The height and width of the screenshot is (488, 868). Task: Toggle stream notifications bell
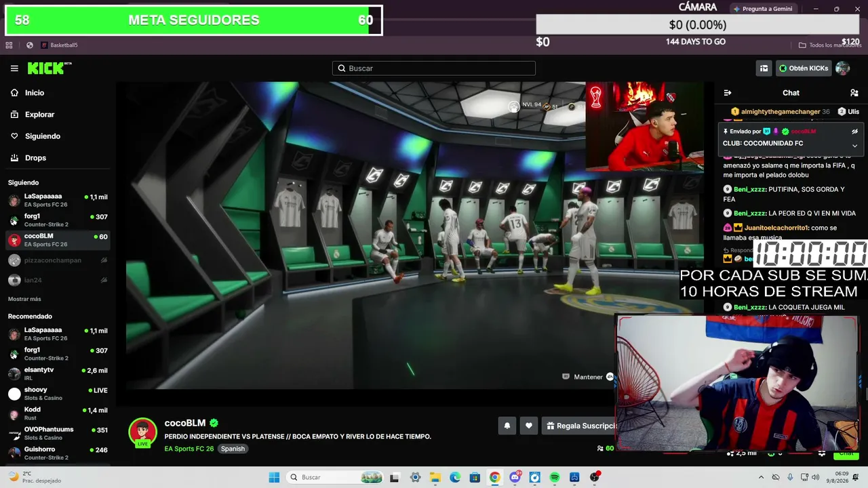(507, 426)
